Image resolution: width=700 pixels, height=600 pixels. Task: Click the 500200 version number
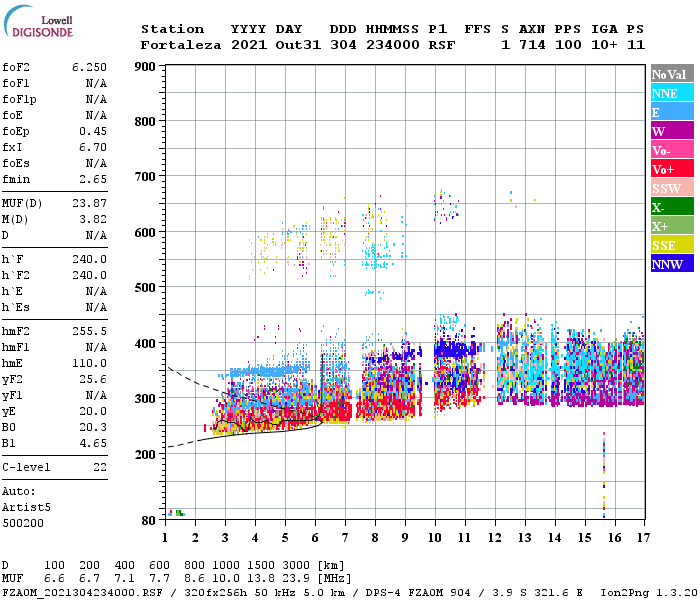[x=23, y=523]
